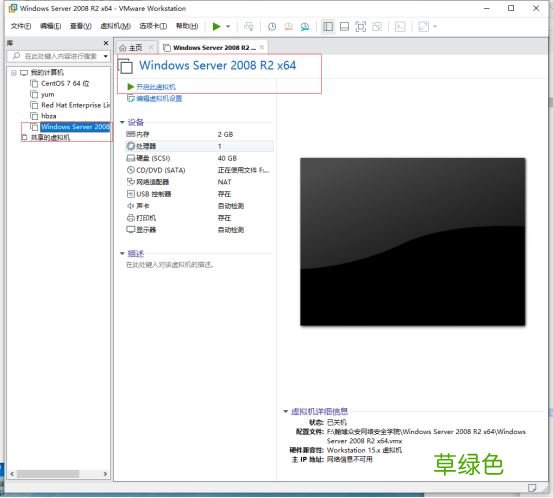Image resolution: width=553 pixels, height=498 pixels.
Task: Open the 查看(V) menu
Action: (x=81, y=26)
